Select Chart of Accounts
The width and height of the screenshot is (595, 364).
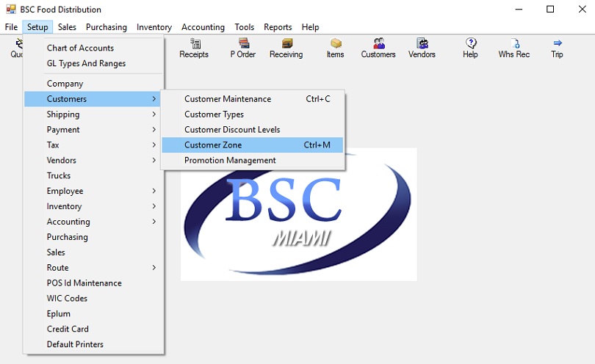pyautogui.click(x=94, y=48)
